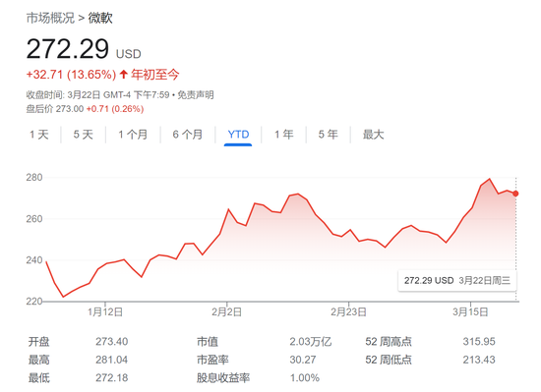Viewport: 541px width, 392px height.
Task: Click the 收盘时间: 3月22日 GMT-4 text
Action: 79,94
